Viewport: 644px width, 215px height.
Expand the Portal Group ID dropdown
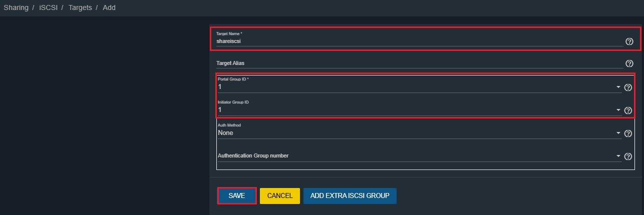point(618,87)
